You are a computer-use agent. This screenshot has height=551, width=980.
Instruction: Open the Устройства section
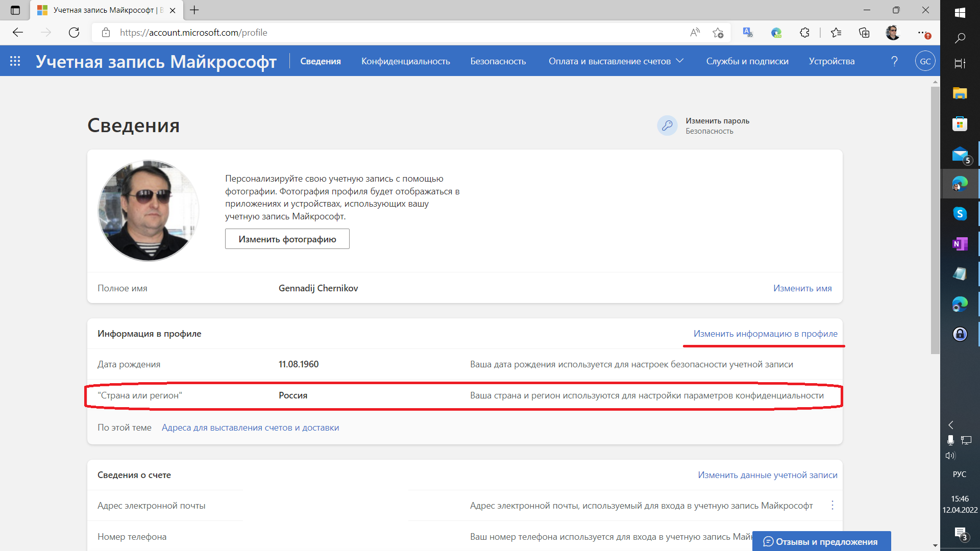pos(831,61)
